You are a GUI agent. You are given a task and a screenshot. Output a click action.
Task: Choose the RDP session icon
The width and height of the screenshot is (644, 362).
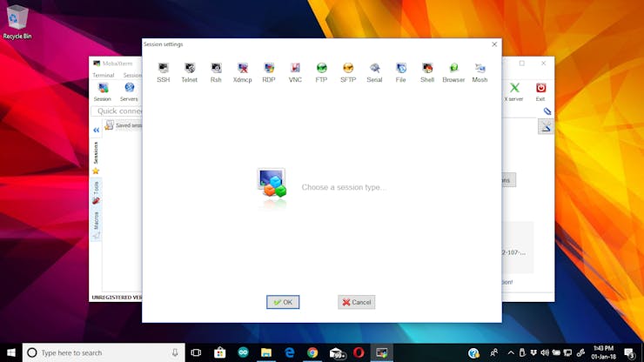[x=269, y=72]
